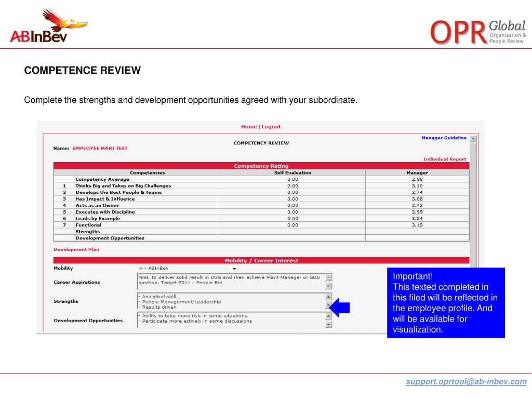Viewport: 532px width, 399px height.
Task: Click the Manager rating 2,99
Action: (417, 212)
